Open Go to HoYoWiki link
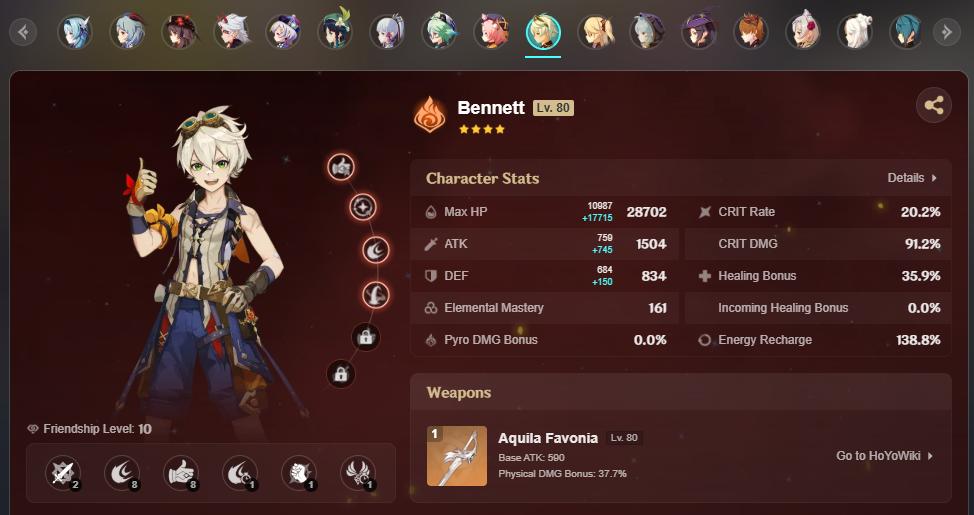The width and height of the screenshot is (974, 515). tap(885, 456)
